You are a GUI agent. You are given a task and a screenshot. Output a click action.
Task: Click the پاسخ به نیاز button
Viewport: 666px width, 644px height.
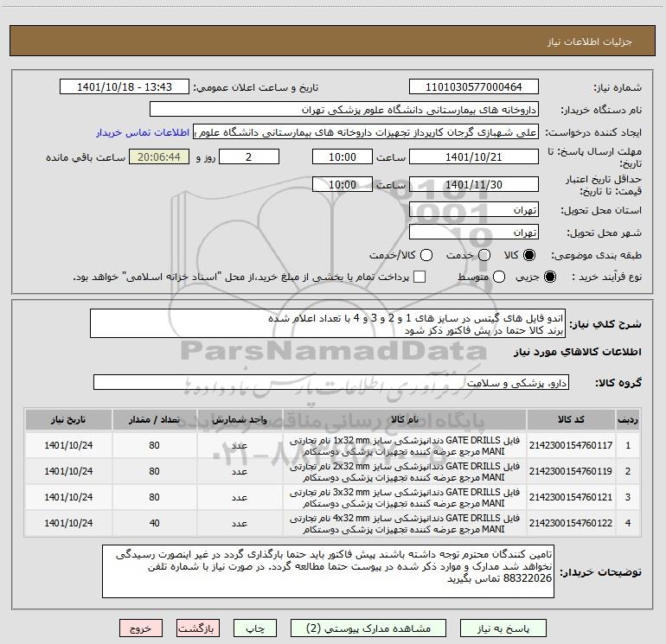503,628
